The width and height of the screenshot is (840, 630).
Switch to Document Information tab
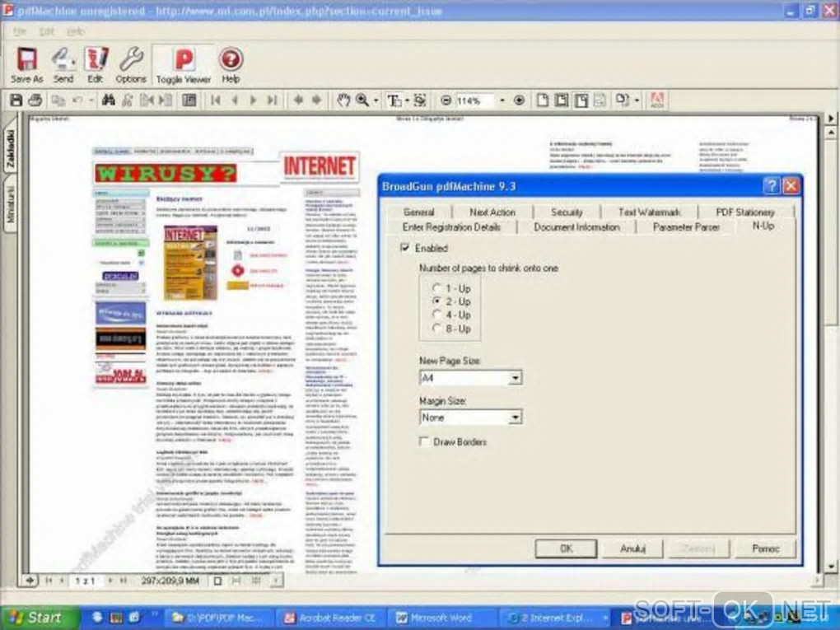(577, 227)
